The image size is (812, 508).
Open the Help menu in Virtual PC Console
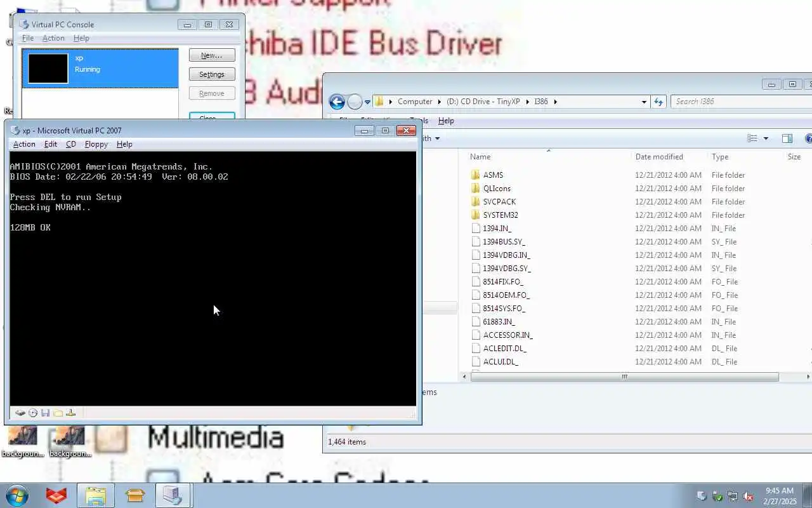pyautogui.click(x=81, y=38)
